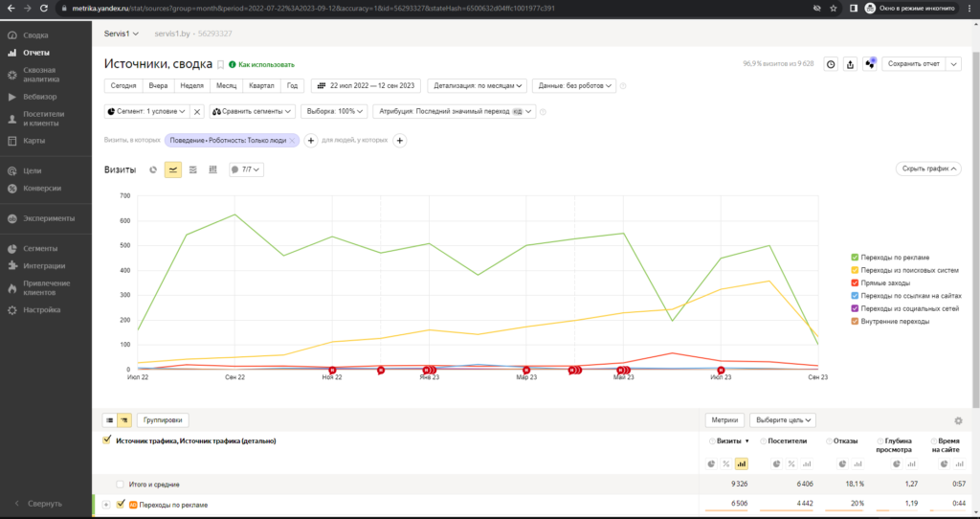980x519 pixels.
Task: Open Сквозная аналитика in sidebar
Action: [x=41, y=75]
